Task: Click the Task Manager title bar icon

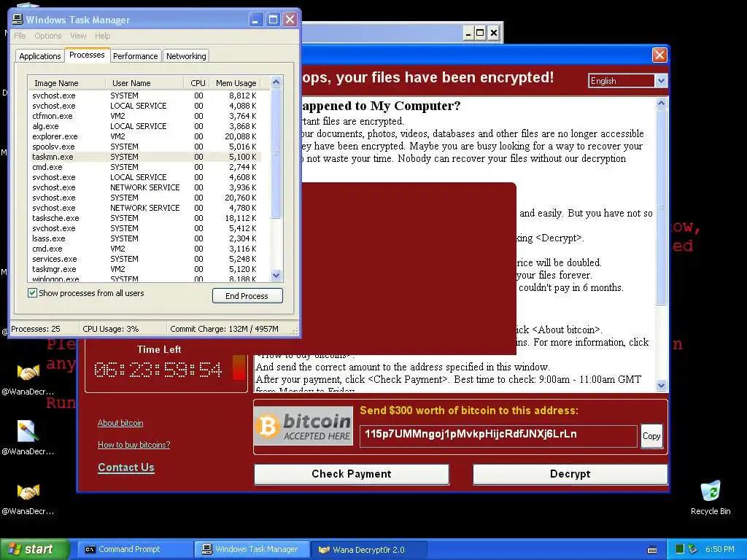Action: pos(18,19)
